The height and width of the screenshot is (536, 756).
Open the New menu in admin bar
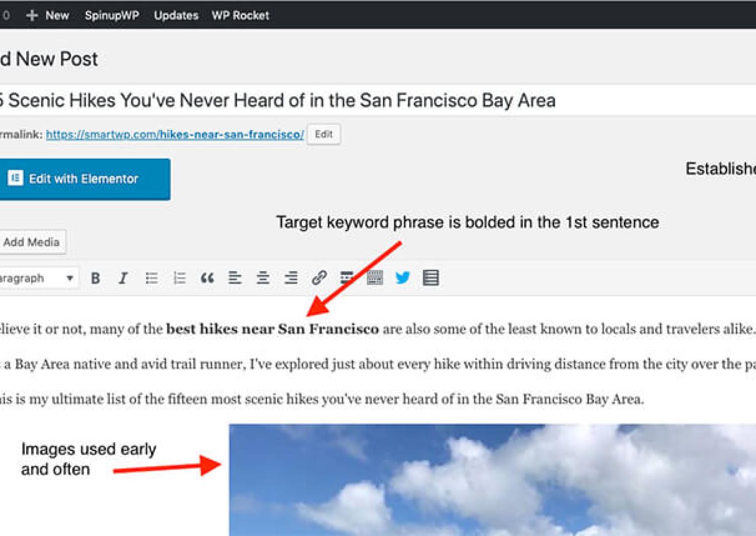48,15
